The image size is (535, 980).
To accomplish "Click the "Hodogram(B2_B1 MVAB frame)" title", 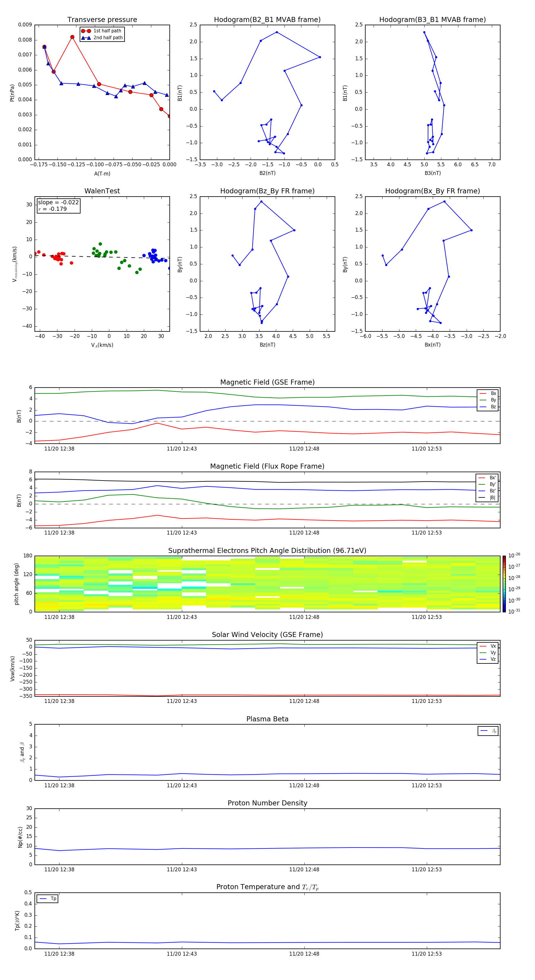I will 267,20.
